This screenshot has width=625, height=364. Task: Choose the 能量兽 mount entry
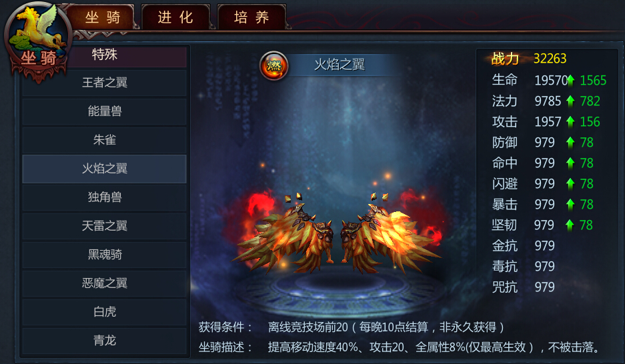tap(105, 111)
